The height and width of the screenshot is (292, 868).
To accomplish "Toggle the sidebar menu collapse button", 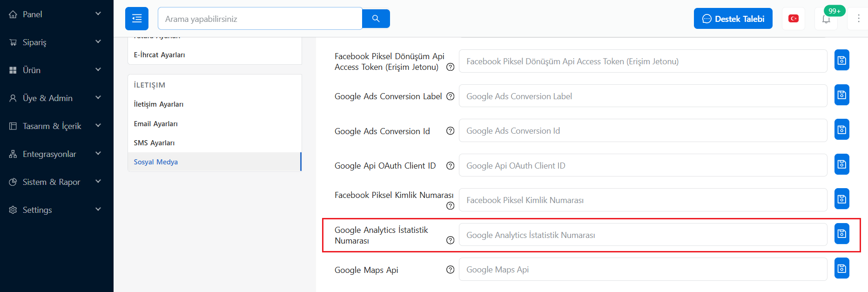I will point(137,19).
